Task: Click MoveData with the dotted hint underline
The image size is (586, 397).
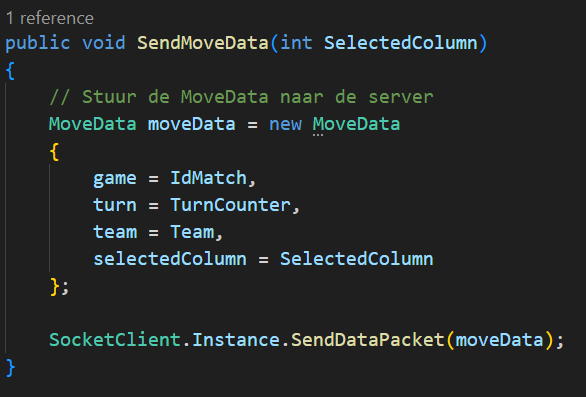Action: coord(356,124)
